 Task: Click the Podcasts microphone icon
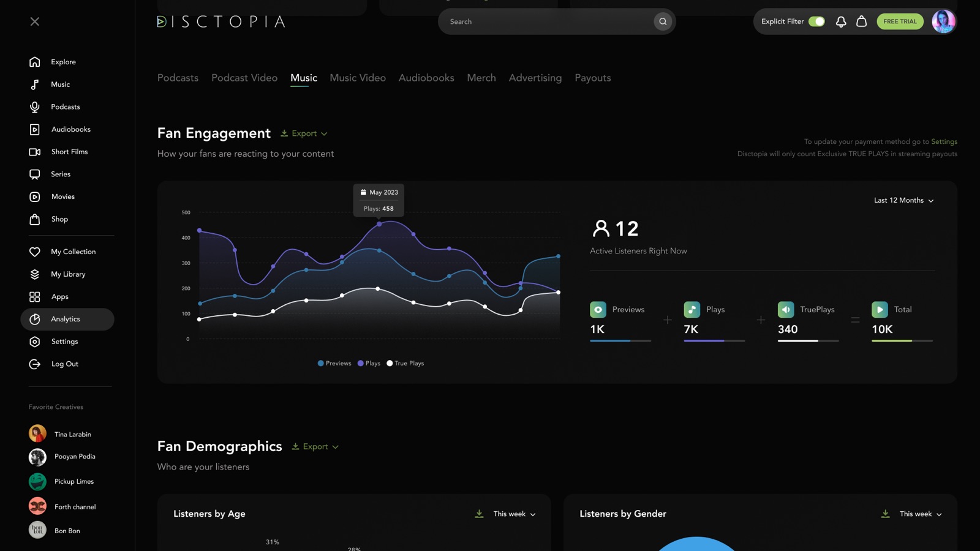click(x=35, y=107)
